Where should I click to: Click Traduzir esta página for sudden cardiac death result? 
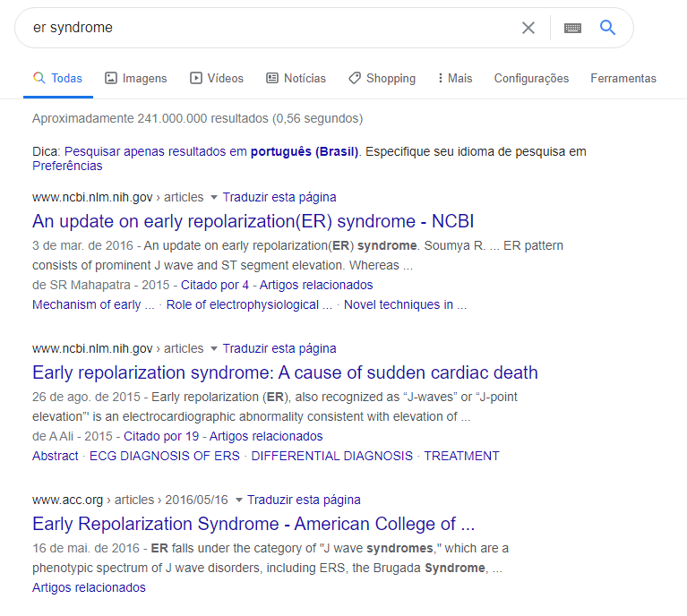tap(279, 349)
